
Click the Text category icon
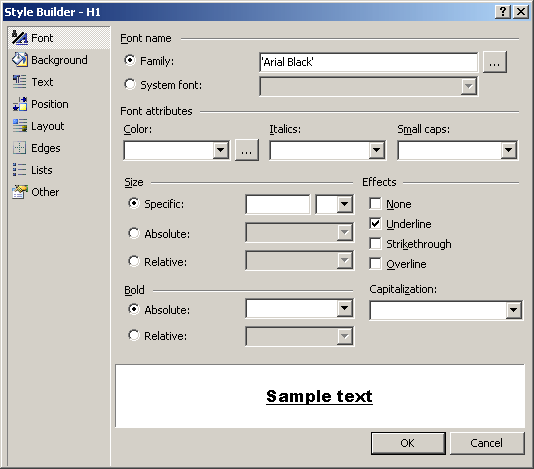pyautogui.click(x=19, y=82)
